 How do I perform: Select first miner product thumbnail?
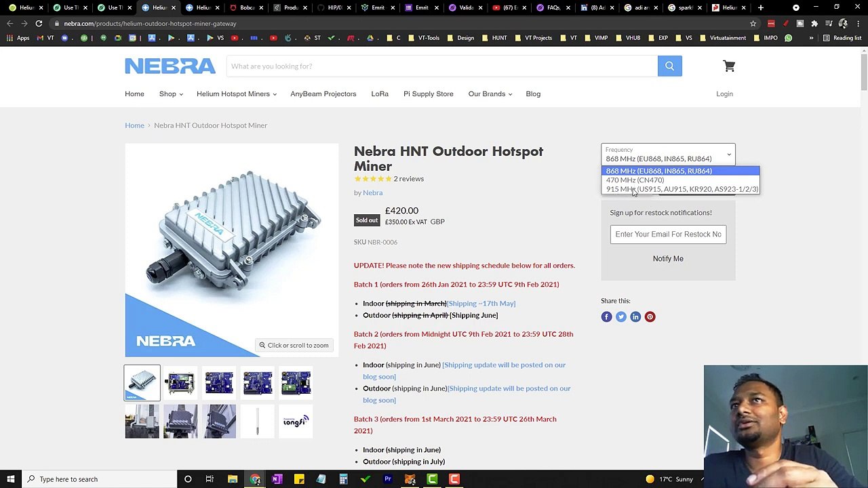tap(142, 383)
